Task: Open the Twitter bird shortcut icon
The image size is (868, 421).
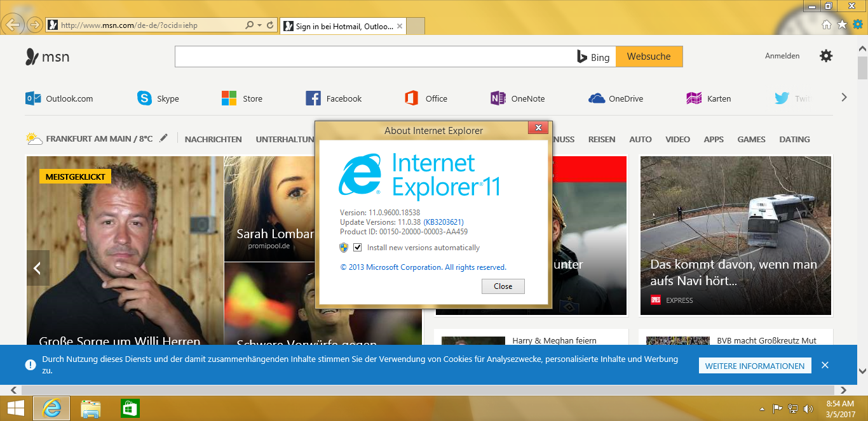Action: pos(782,98)
